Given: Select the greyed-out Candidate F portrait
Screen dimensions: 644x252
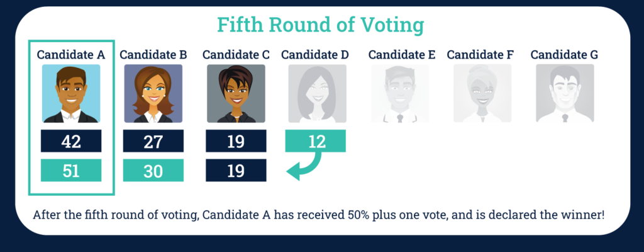Looking at the screenshot, I should [482, 93].
